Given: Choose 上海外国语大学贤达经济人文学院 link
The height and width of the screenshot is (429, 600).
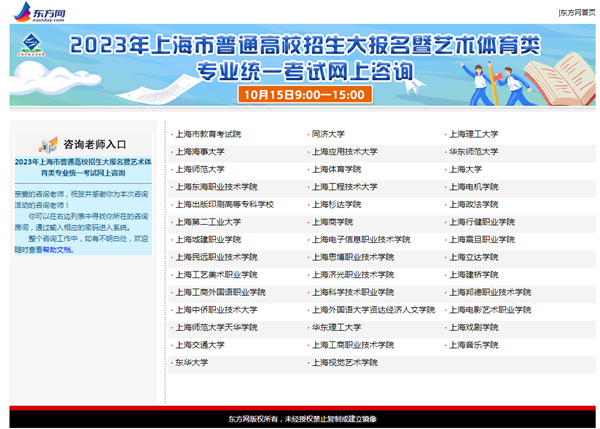Looking at the screenshot, I should [373, 310].
